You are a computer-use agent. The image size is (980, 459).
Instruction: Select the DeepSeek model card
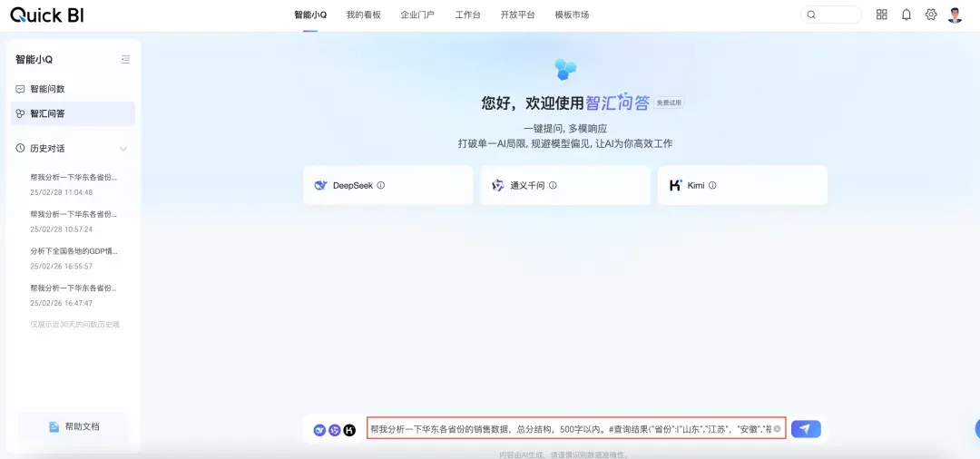pyautogui.click(x=388, y=185)
